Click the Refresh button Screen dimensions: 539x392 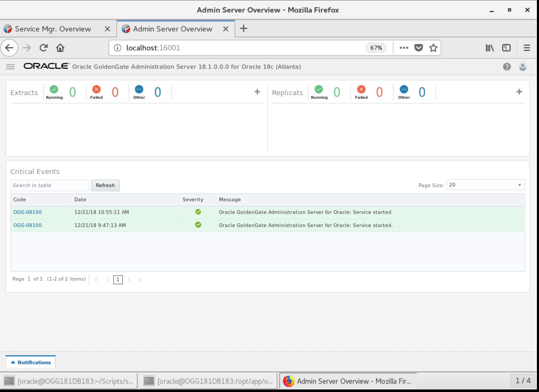tap(105, 185)
